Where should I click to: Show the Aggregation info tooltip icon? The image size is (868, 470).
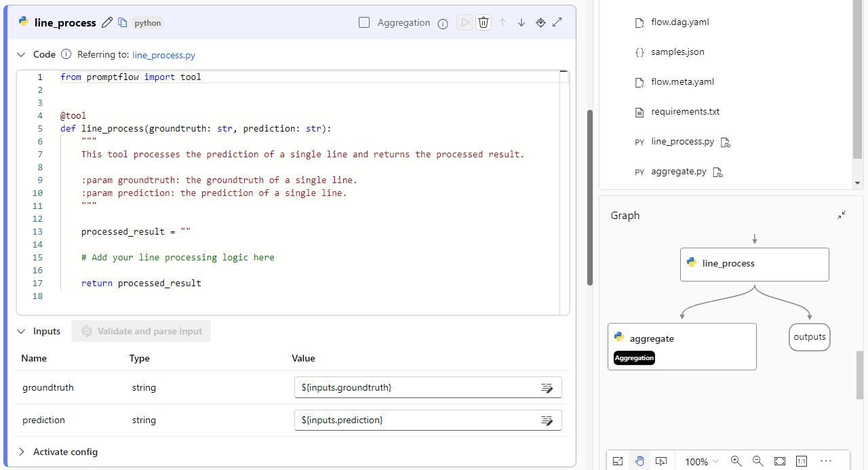point(443,24)
